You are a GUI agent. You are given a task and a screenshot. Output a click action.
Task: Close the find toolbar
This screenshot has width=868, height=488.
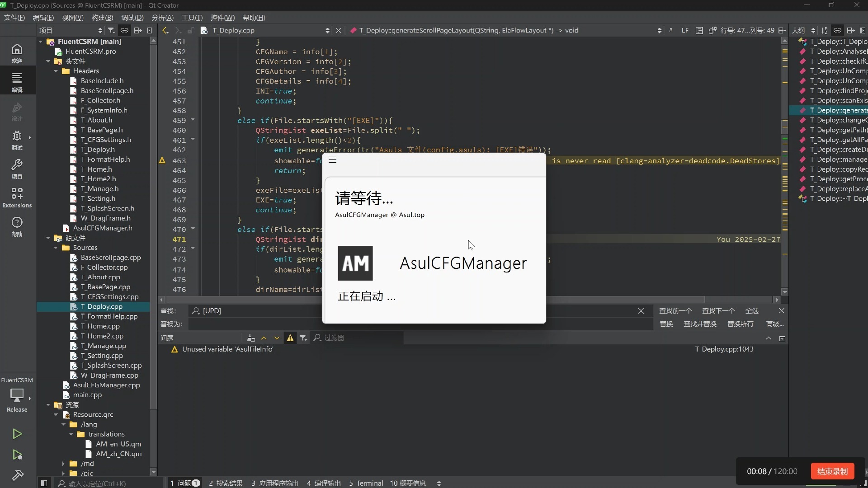click(782, 311)
